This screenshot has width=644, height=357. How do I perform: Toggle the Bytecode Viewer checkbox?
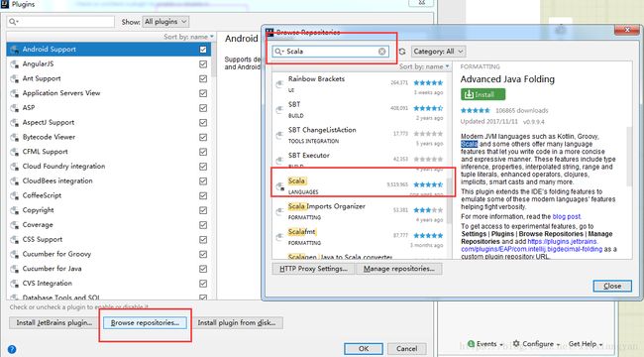[203, 137]
